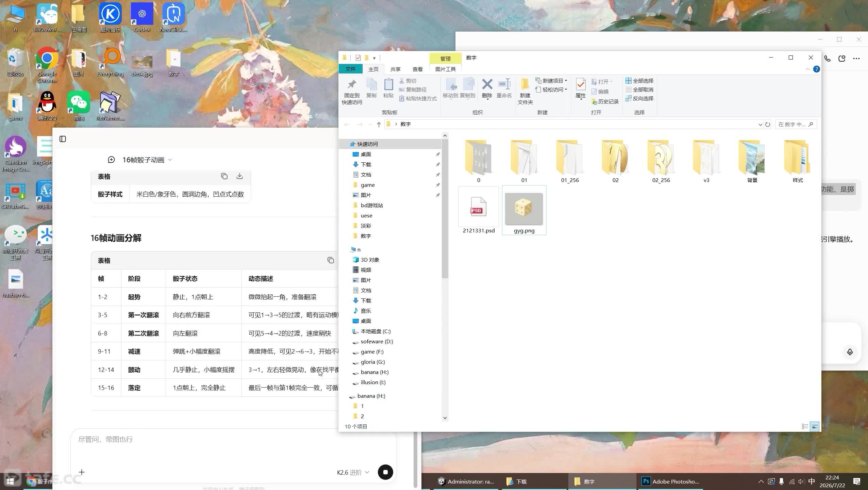
Task: Open Properties (属性) in the ribbon
Action: (581, 88)
